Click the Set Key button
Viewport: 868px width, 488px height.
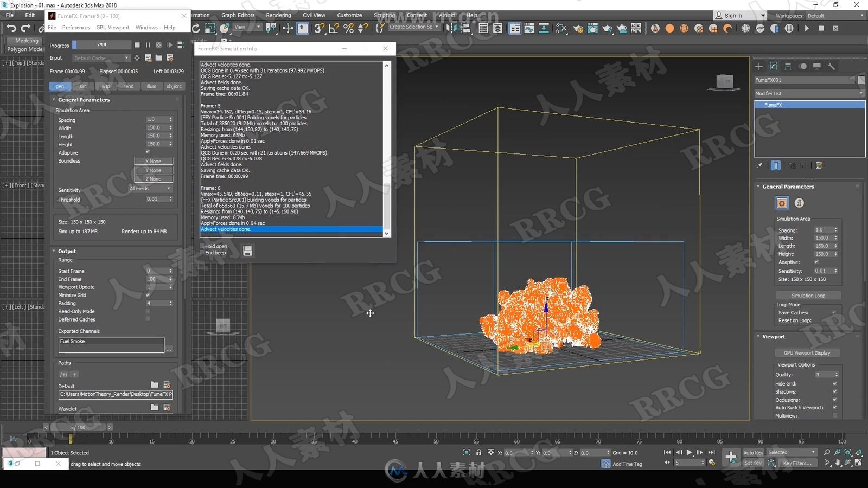coord(753,463)
